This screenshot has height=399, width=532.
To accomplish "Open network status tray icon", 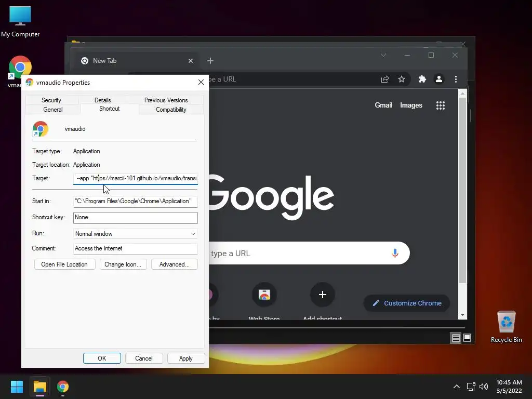I will tap(471, 387).
